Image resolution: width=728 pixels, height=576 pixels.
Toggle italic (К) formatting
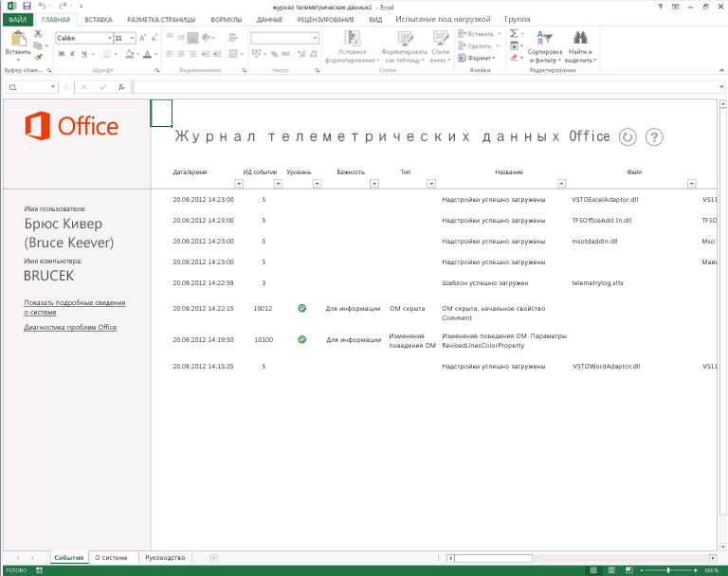pyautogui.click(x=72, y=54)
